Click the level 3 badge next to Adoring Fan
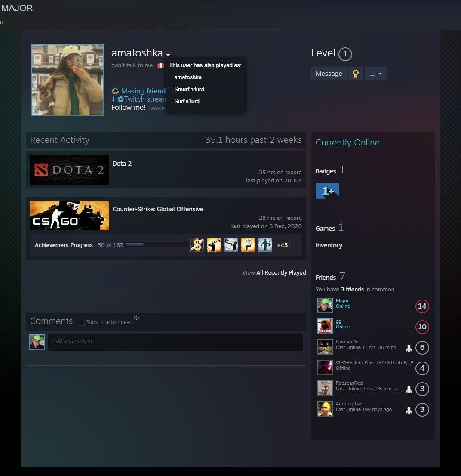 pyautogui.click(x=422, y=410)
